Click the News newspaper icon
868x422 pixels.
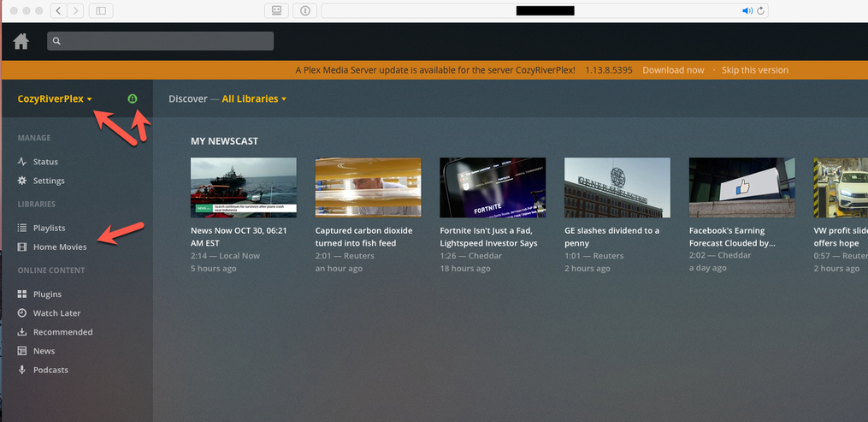[x=22, y=351]
